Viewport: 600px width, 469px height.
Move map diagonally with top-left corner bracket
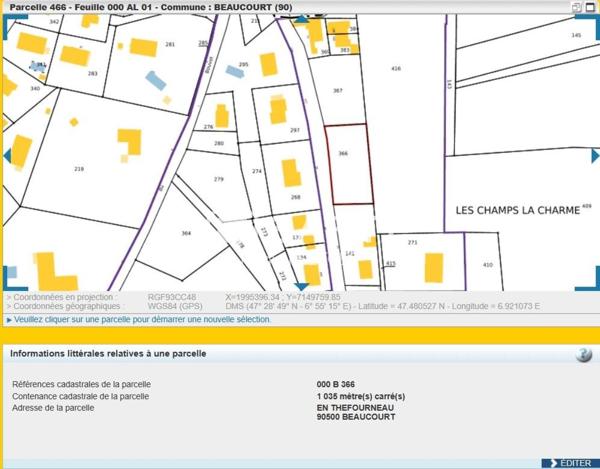click(x=15, y=26)
